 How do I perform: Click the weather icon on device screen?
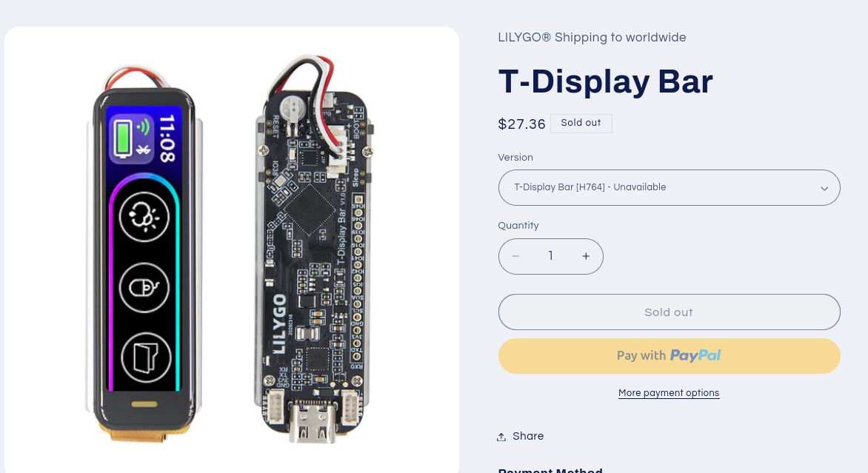coord(144,217)
